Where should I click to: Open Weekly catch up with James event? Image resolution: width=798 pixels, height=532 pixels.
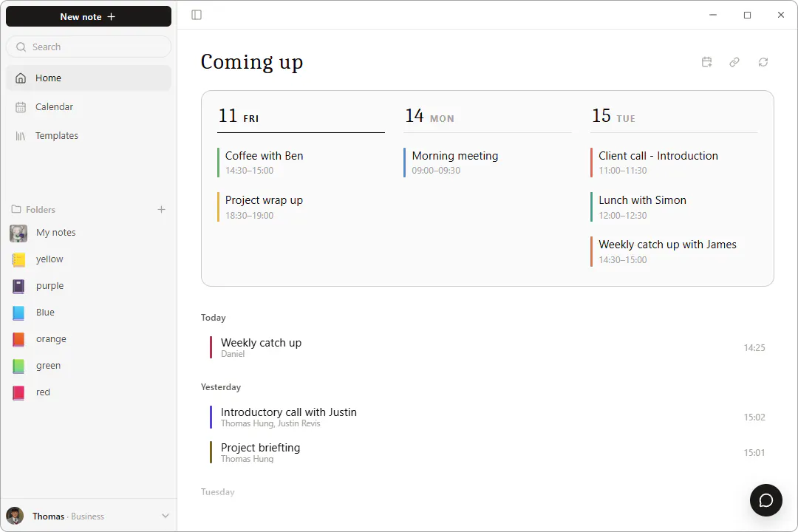674,251
